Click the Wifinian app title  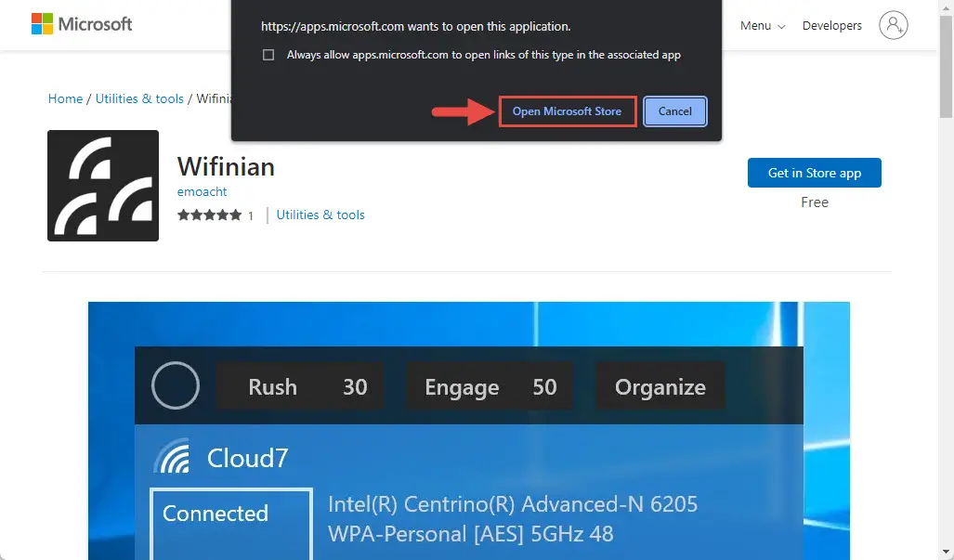[x=226, y=166]
